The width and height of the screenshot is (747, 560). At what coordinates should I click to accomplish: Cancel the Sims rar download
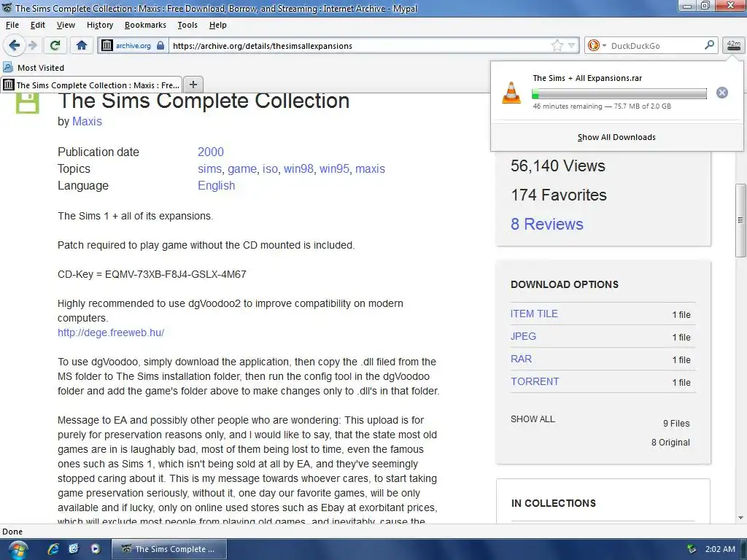coord(721,93)
